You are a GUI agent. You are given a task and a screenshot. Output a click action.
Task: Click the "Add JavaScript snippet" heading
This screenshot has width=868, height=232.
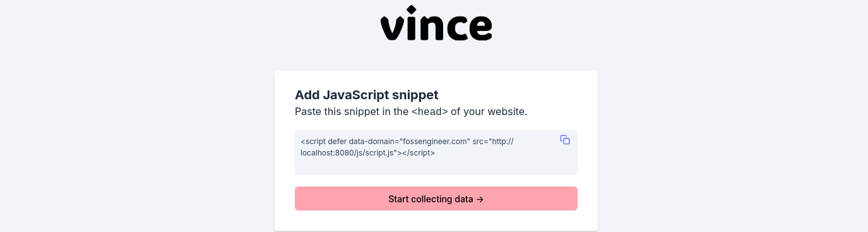click(x=367, y=95)
